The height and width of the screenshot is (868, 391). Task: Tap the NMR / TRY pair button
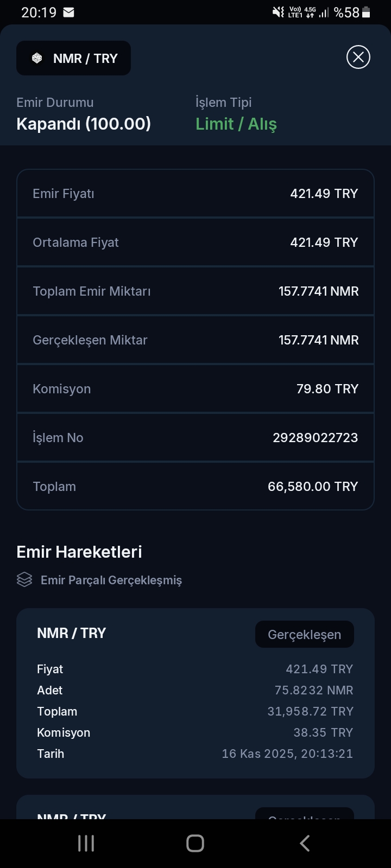tap(74, 58)
